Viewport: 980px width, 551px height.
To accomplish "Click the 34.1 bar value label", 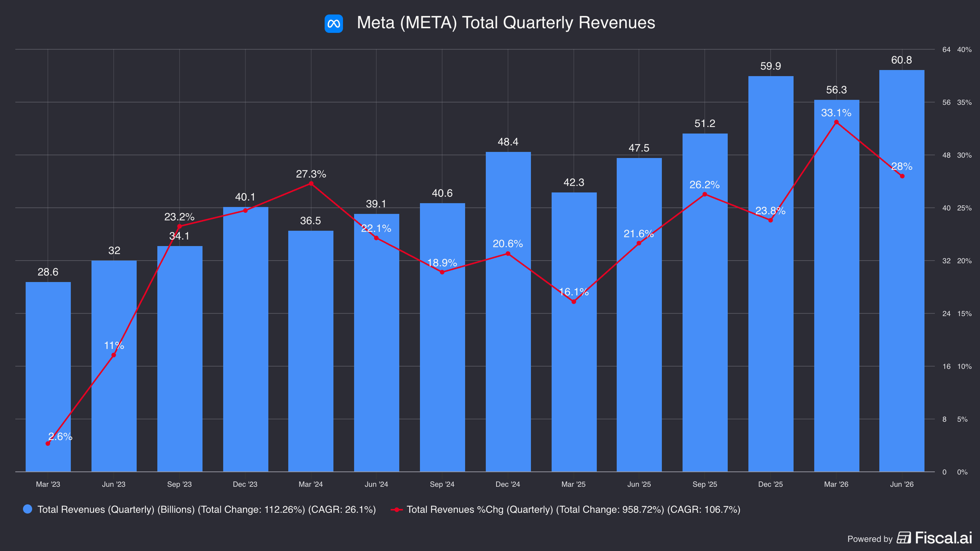I will (x=180, y=236).
